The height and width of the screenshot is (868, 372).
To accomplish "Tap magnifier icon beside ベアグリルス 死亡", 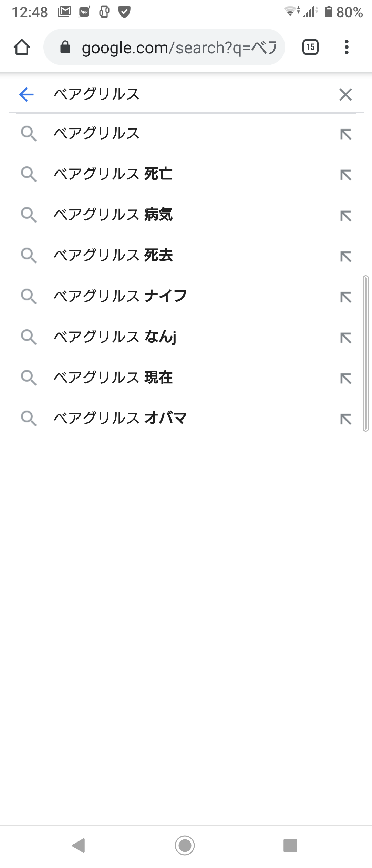I will [29, 174].
